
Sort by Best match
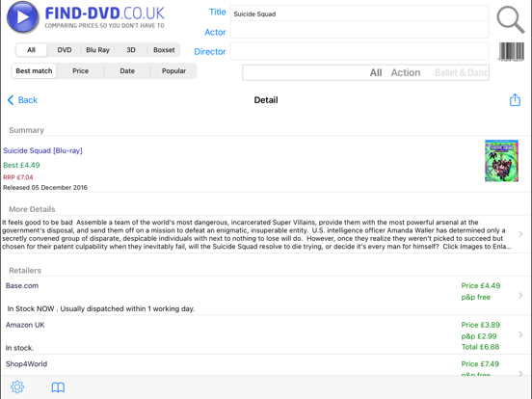pyautogui.click(x=34, y=71)
